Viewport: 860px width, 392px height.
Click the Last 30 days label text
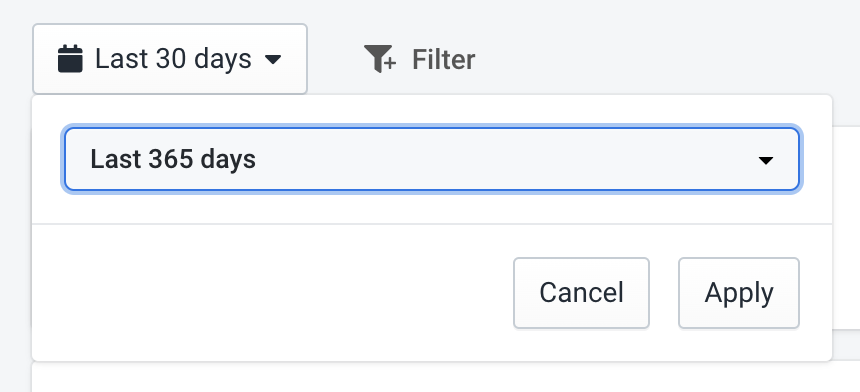coord(173,59)
